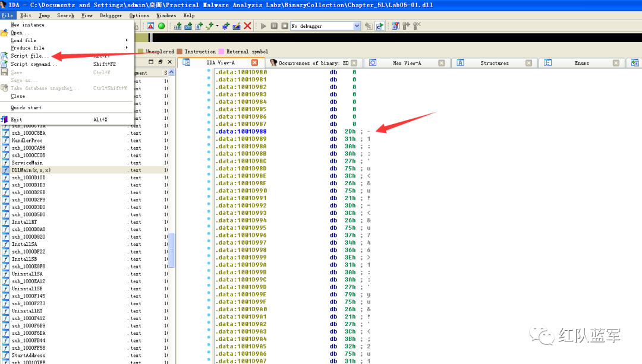Click the tracing-plus toolbar icon
The width and height of the screenshot is (642, 364).
click(x=406, y=26)
